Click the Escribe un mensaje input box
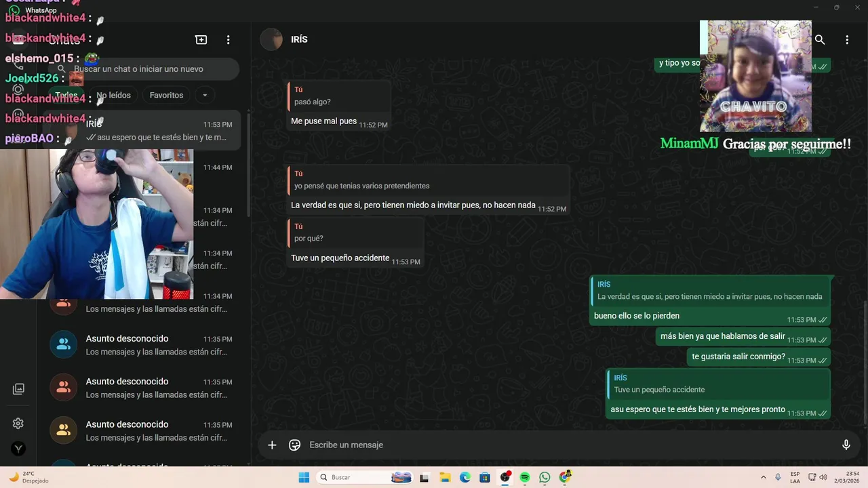Image resolution: width=868 pixels, height=488 pixels. 570,445
